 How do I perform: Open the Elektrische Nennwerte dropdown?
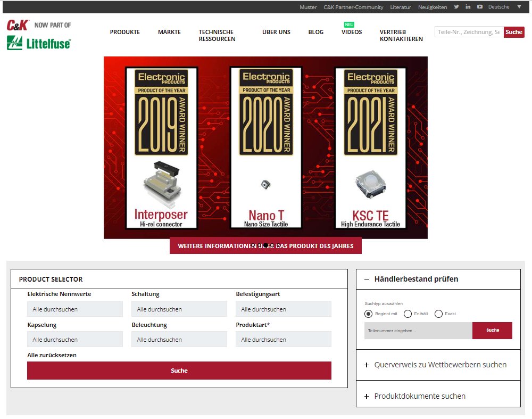74,309
